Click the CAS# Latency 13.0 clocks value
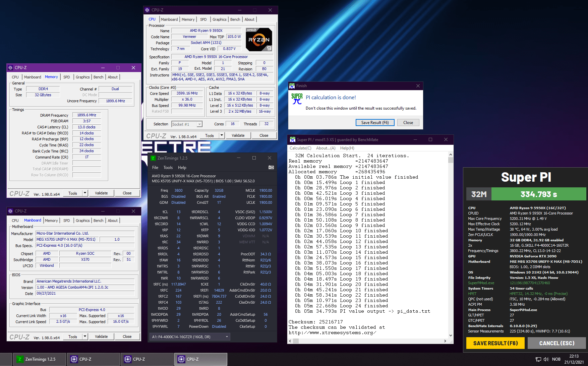This screenshot has width=588, height=366. [x=87, y=127]
